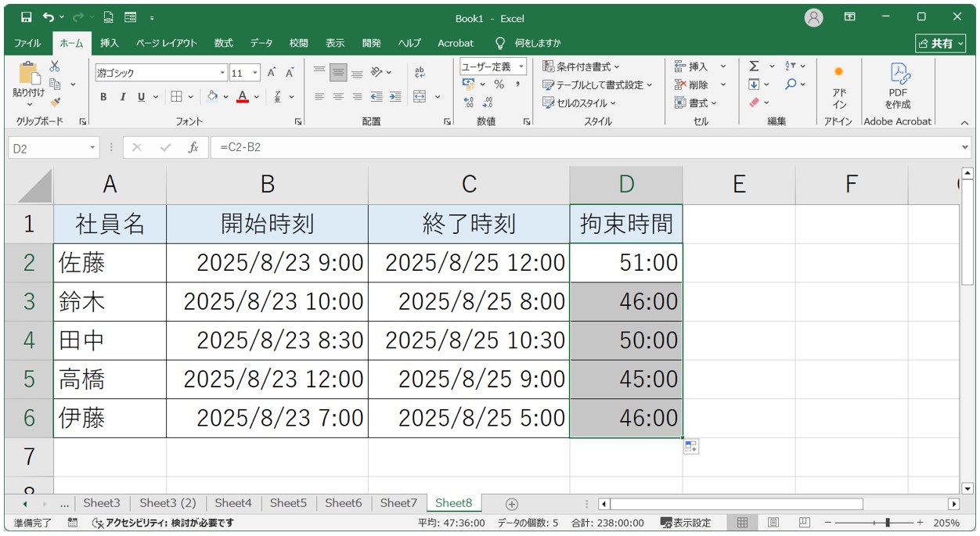Switch to Page Layout view in status bar
980x536 pixels.
[x=773, y=523]
